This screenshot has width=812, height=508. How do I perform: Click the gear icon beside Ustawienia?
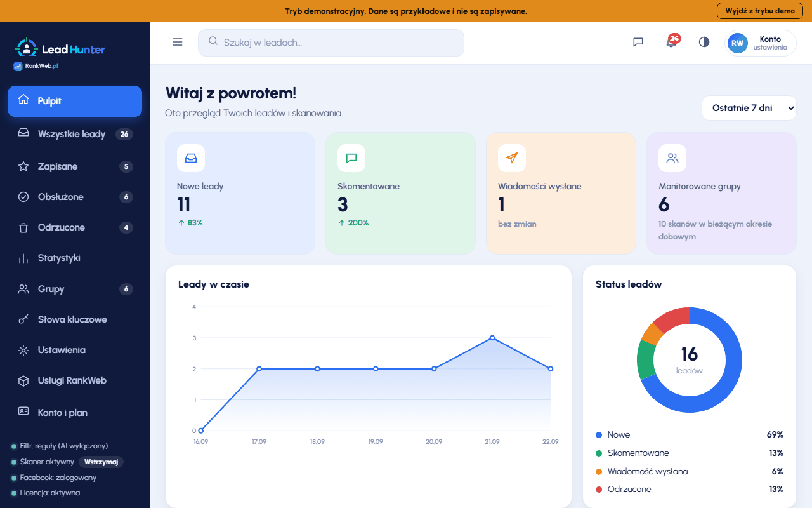pos(23,350)
